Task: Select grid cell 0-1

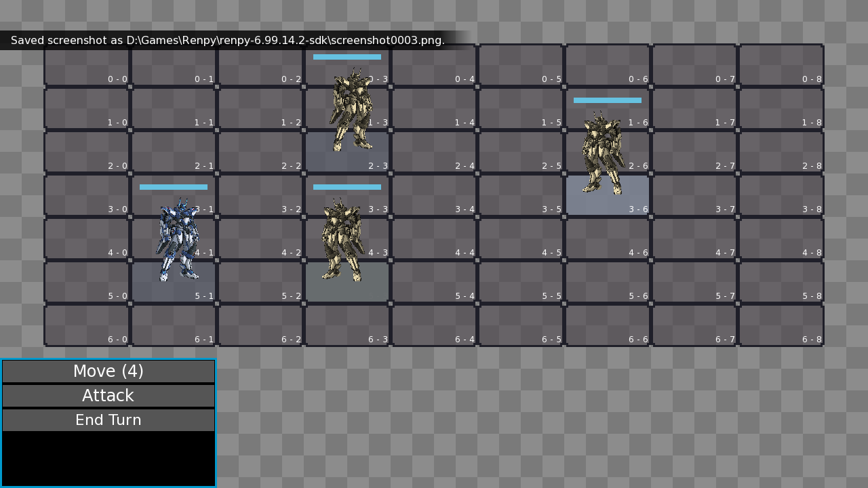Action: (174, 65)
